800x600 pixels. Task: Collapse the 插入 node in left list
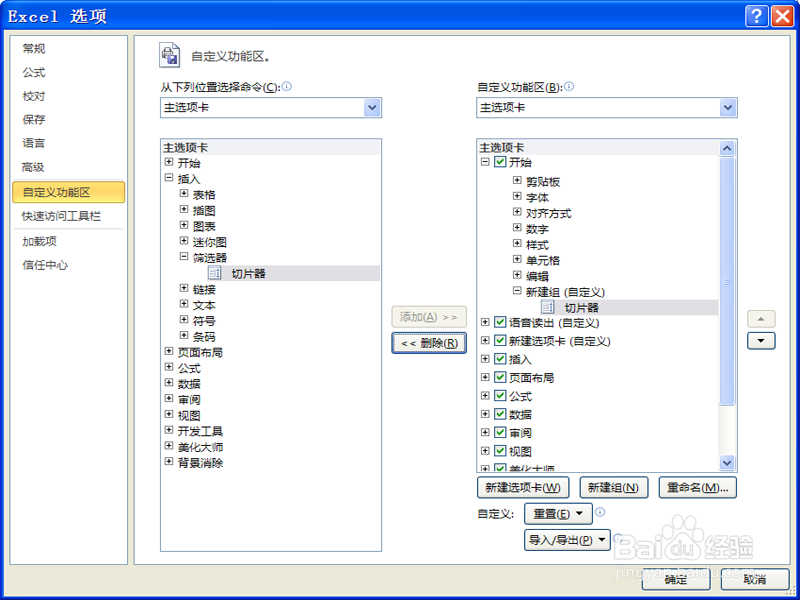[x=169, y=178]
